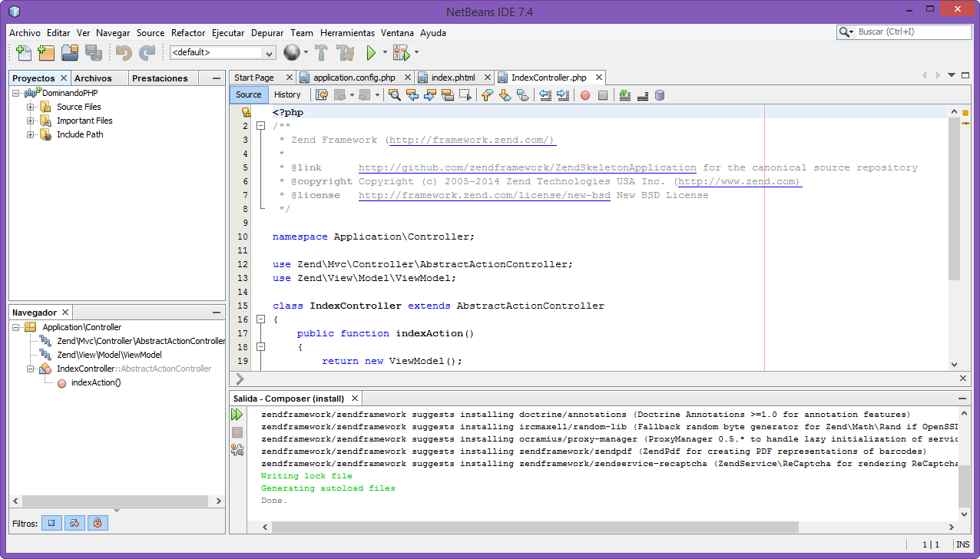Open the <default> configuration dropdown
Screen dimensions: 980x559
[268, 52]
